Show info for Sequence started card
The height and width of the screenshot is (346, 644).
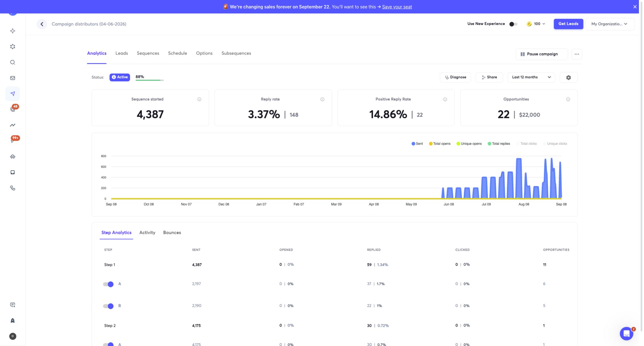coord(199,99)
